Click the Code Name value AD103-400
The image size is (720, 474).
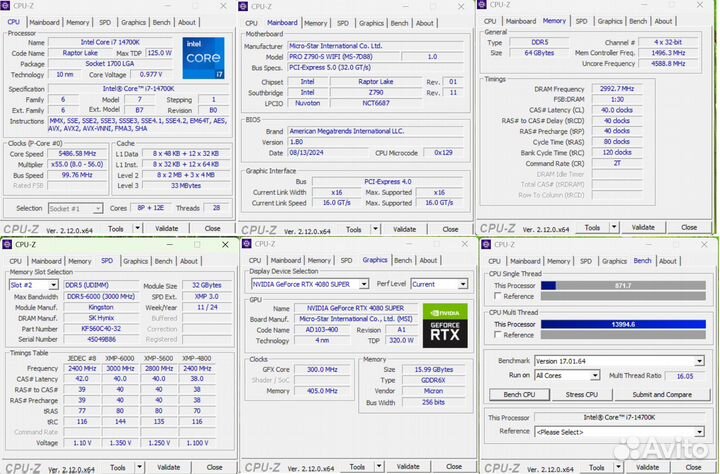[322, 330]
